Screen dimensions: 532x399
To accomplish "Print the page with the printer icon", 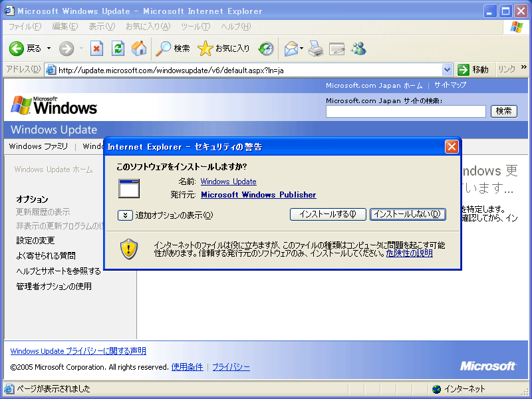I will 316,49.
